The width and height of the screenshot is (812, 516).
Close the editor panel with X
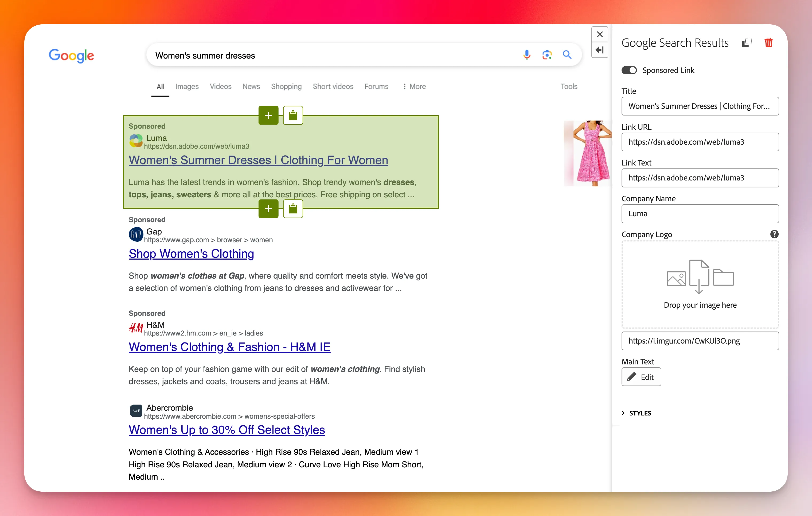tap(600, 34)
